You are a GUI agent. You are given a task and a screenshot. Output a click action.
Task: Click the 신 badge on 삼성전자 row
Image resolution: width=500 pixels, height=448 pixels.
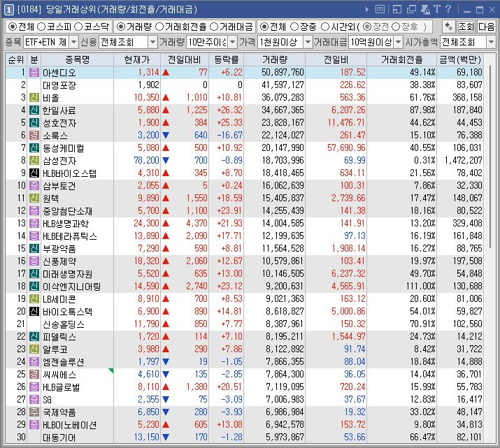34,160
